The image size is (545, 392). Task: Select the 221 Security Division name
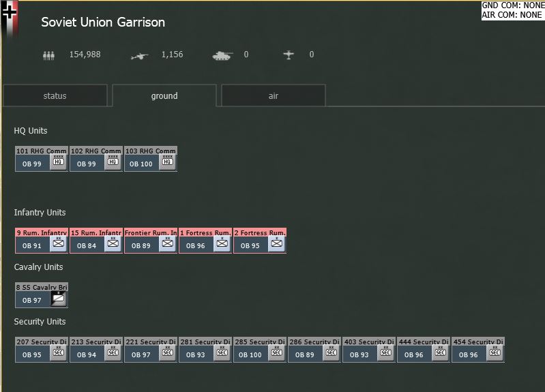[x=151, y=342]
